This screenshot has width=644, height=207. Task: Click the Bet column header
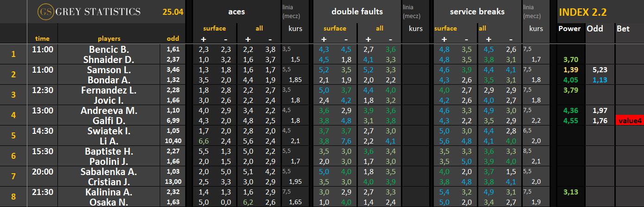(x=623, y=29)
